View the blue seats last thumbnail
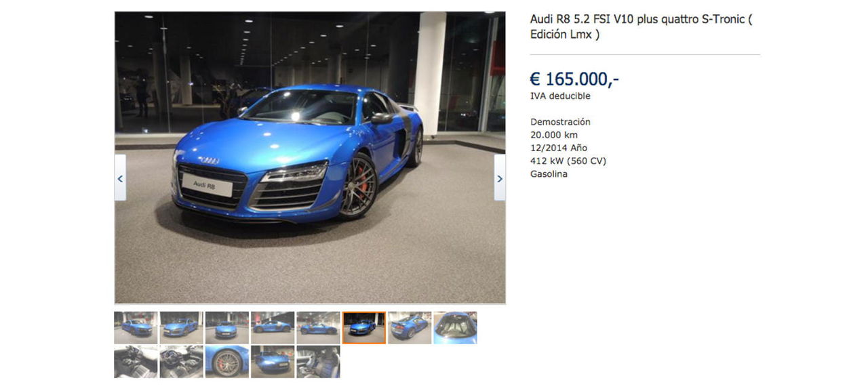The width and height of the screenshot is (868, 391). tap(318, 362)
